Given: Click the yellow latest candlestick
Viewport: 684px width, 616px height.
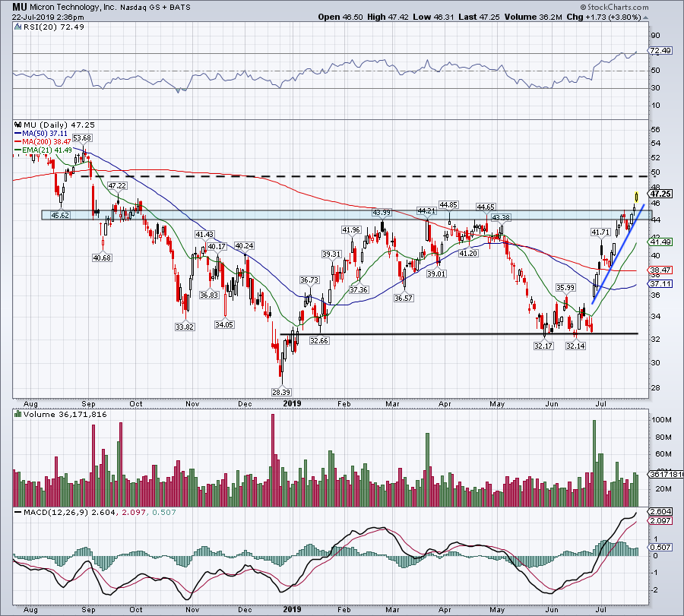Looking at the screenshot, I should point(637,197).
